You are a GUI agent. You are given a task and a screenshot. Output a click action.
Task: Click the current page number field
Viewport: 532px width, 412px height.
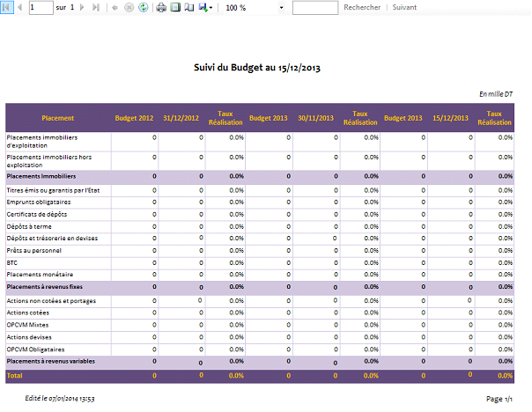[x=41, y=7]
